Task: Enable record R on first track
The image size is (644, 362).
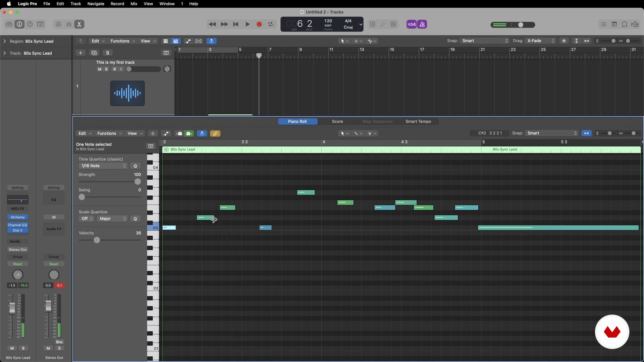Action: tap(115, 69)
